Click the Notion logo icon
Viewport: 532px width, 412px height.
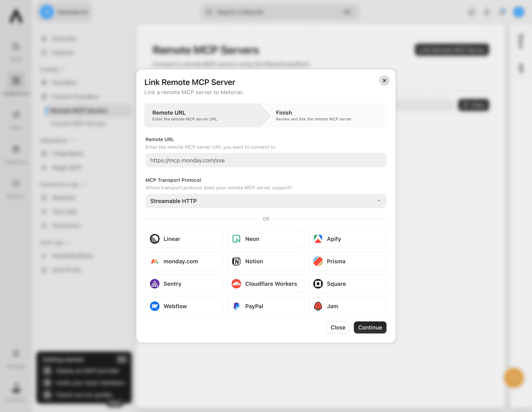click(236, 261)
